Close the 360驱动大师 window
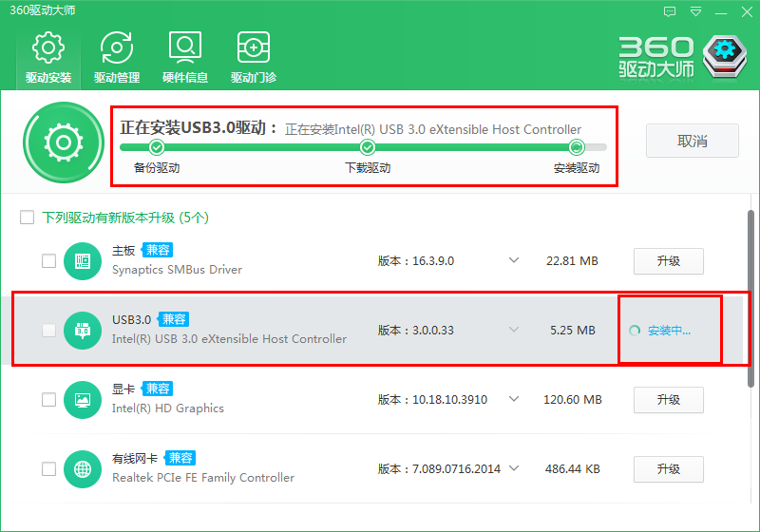 (x=747, y=12)
